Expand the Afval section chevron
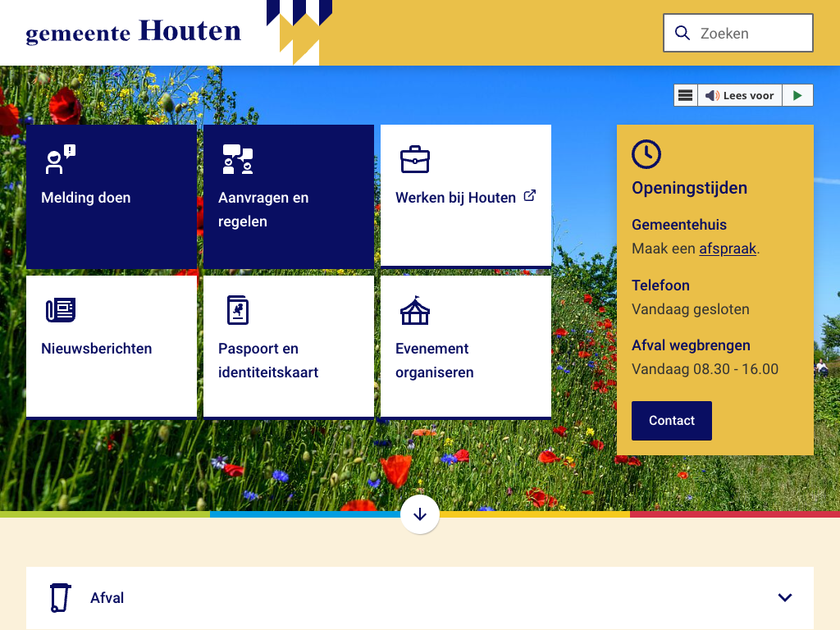 click(x=785, y=597)
